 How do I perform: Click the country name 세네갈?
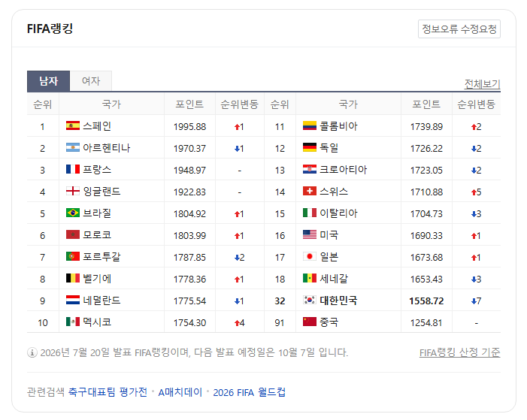click(334, 279)
